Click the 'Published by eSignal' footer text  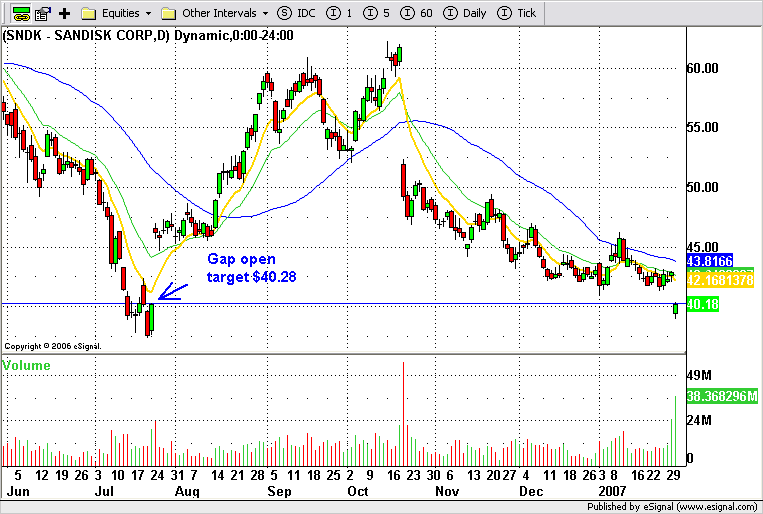[x=672, y=507]
